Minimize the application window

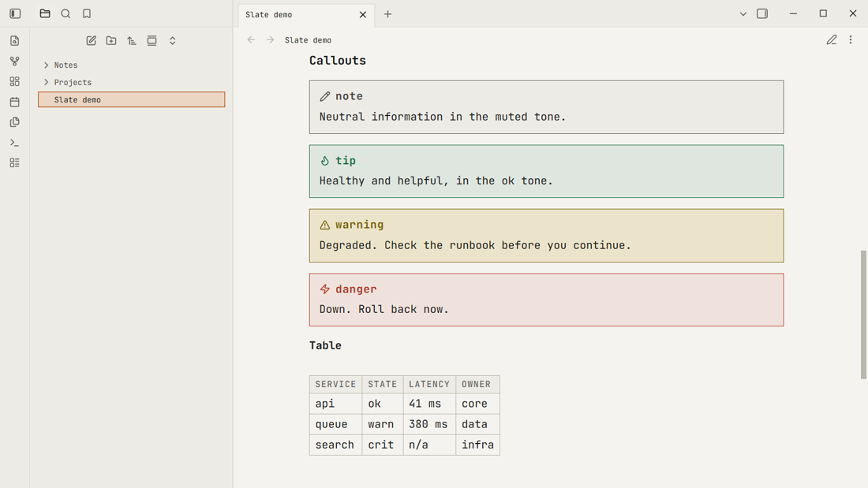click(793, 14)
